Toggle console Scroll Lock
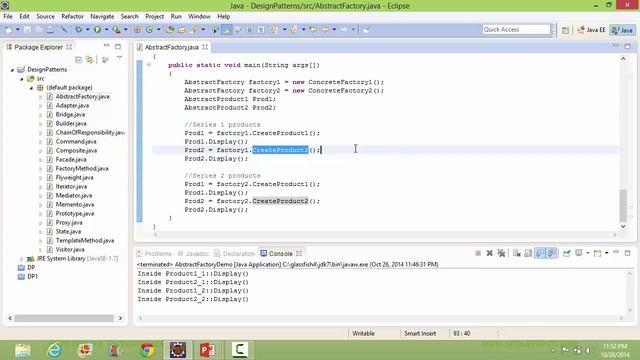Image resolution: width=640 pixels, height=360 pixels. tap(528, 253)
